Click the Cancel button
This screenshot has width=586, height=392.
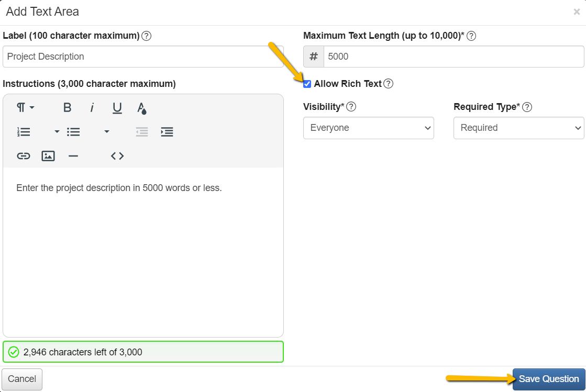pyautogui.click(x=21, y=379)
